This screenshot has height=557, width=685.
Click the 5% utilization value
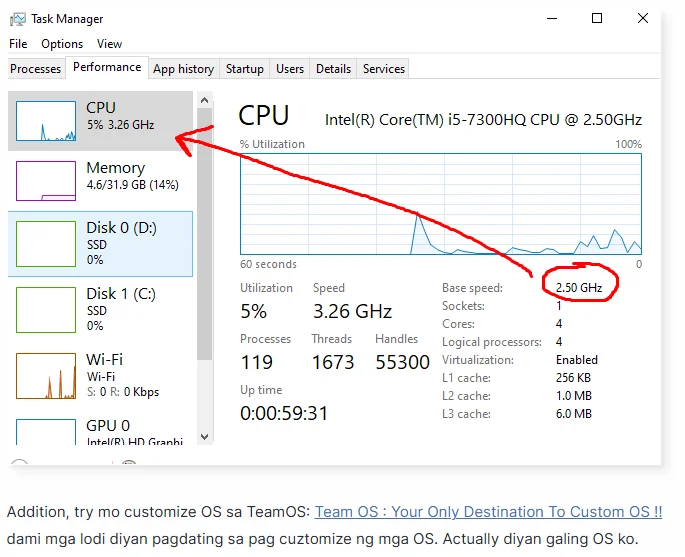(x=253, y=311)
